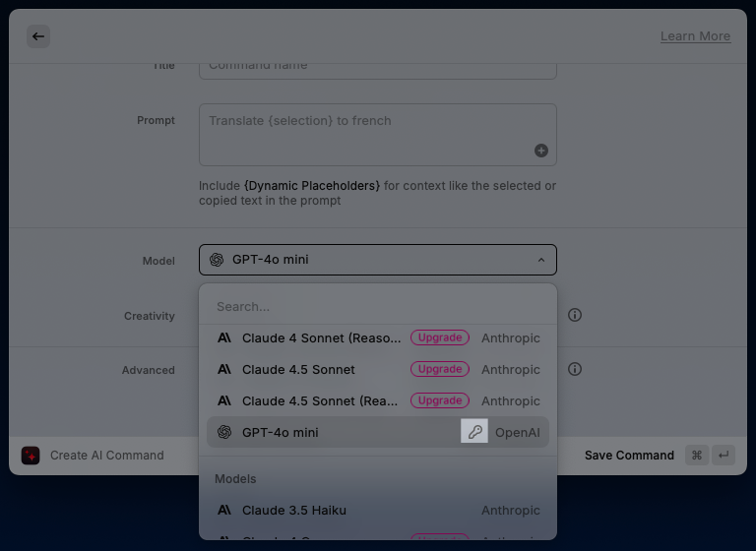
Task: Open the Learn More link
Action: pyautogui.click(x=695, y=36)
